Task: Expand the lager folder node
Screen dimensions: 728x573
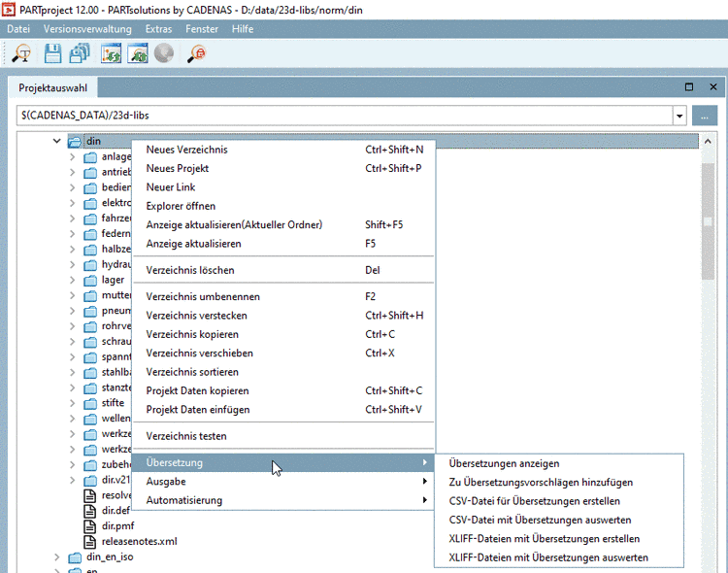Action: [x=73, y=280]
